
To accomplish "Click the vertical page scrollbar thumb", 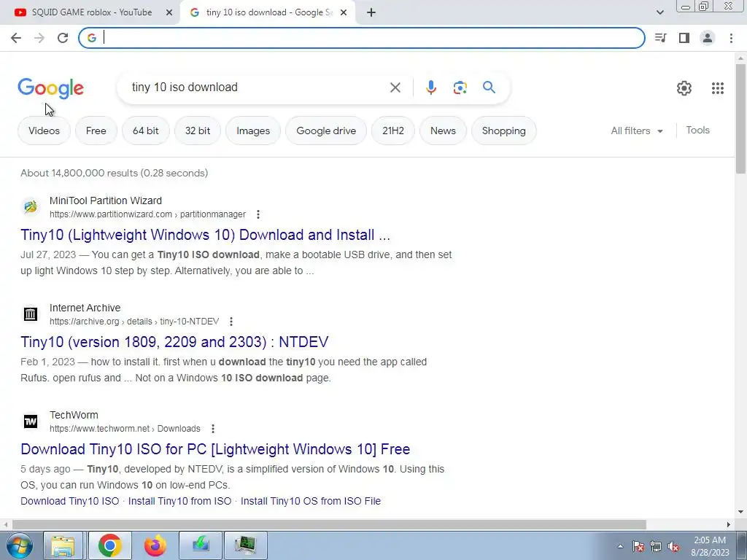I will pos(741,118).
